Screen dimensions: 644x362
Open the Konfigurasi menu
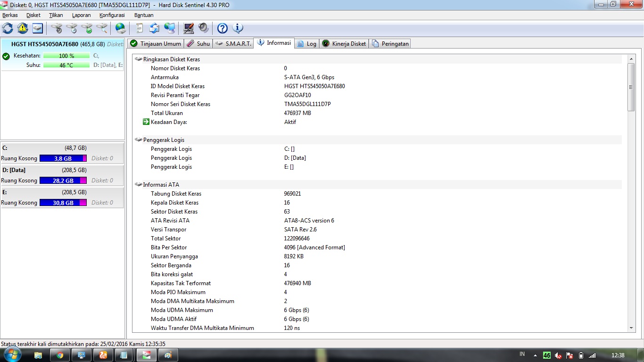point(112,15)
